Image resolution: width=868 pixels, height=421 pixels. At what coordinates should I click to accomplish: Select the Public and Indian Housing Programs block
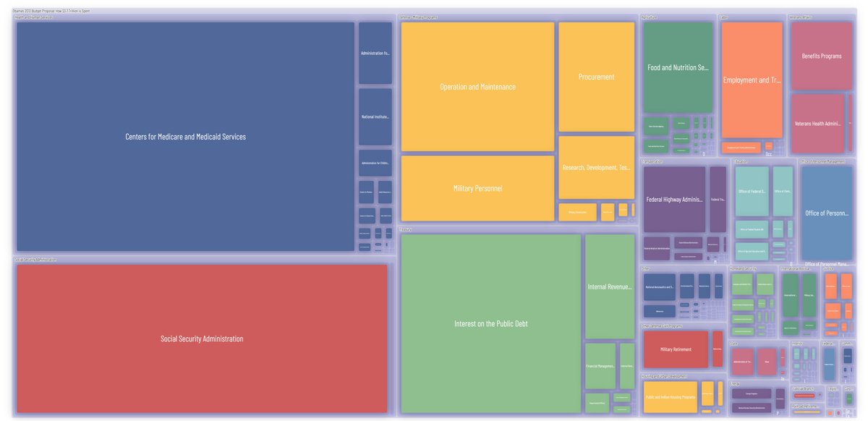670,397
